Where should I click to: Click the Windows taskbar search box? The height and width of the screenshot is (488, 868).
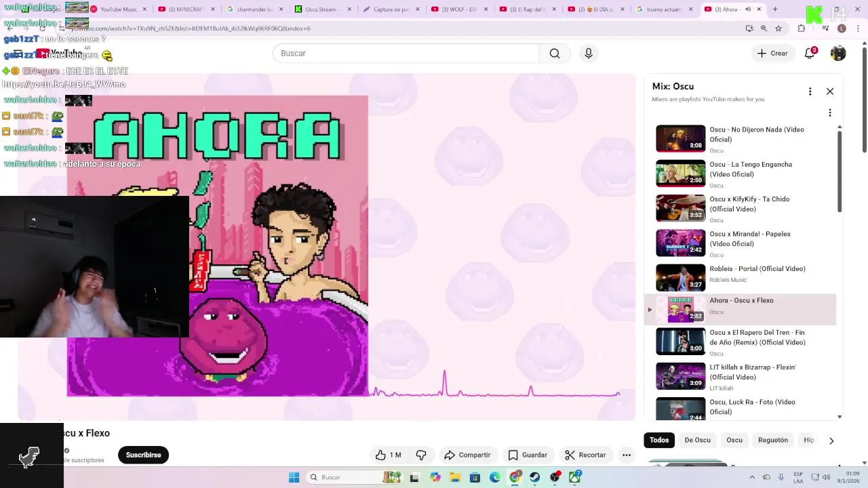pos(354,477)
